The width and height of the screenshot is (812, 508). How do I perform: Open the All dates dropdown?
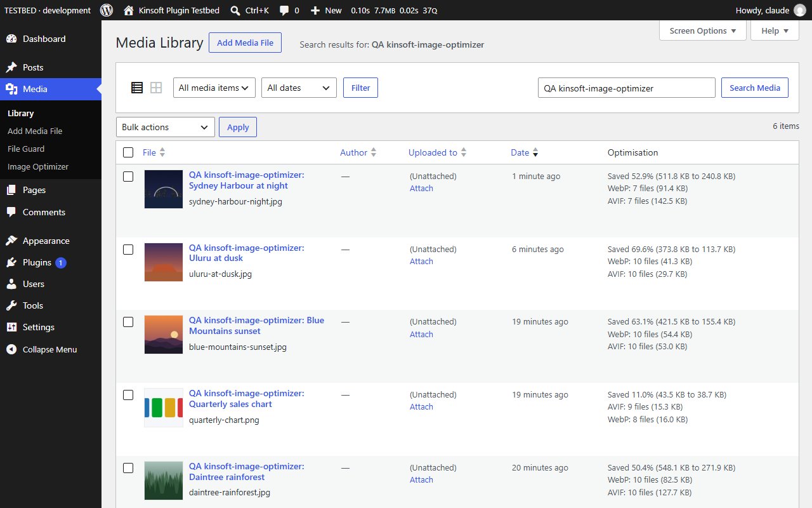click(299, 88)
